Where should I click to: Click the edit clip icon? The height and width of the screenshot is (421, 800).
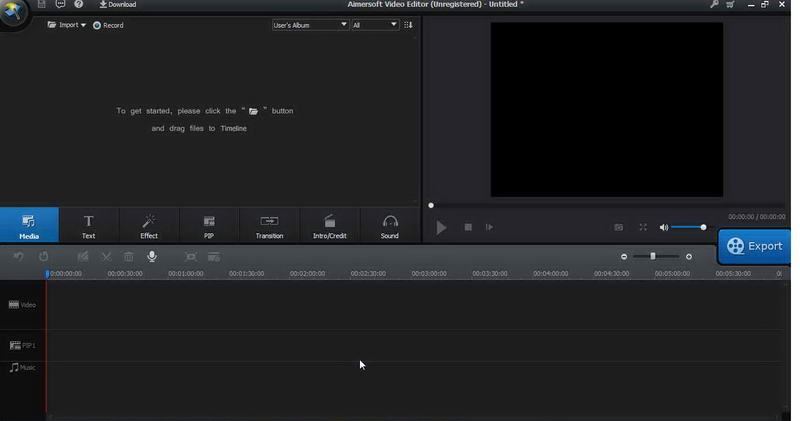click(83, 256)
